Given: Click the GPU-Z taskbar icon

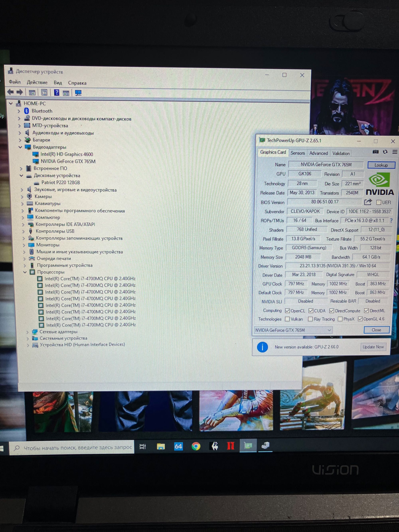Looking at the screenshot, I should 248,446.
